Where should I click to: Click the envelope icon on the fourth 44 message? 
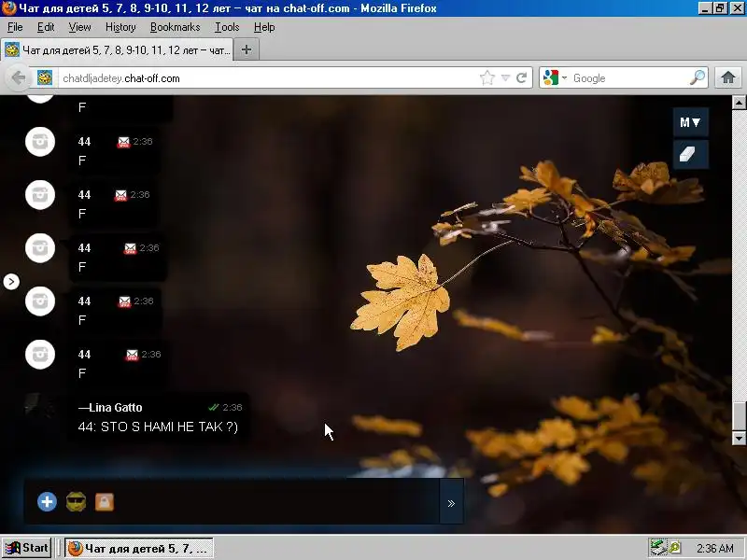pyautogui.click(x=124, y=301)
